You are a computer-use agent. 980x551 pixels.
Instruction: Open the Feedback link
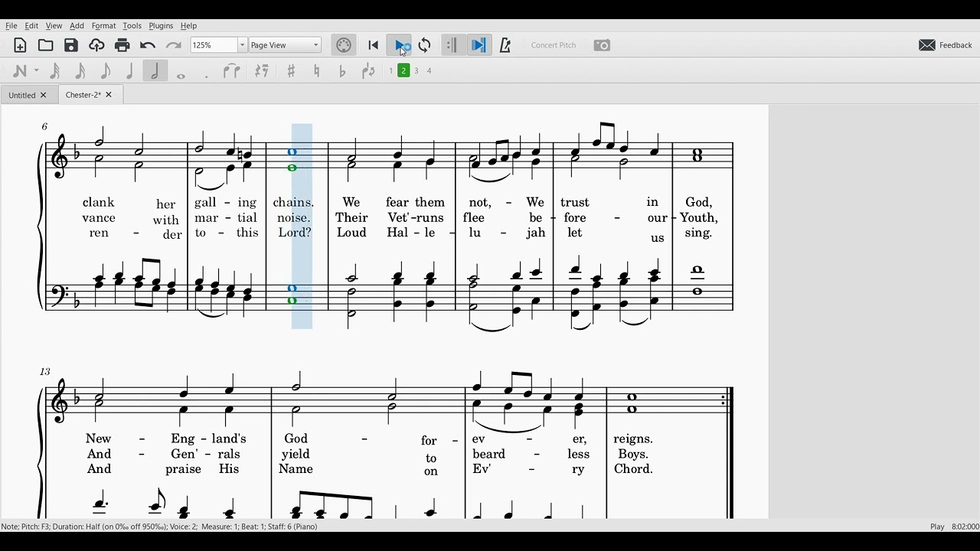click(946, 45)
